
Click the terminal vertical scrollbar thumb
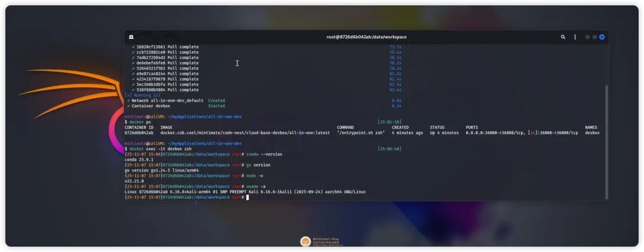[606, 142]
